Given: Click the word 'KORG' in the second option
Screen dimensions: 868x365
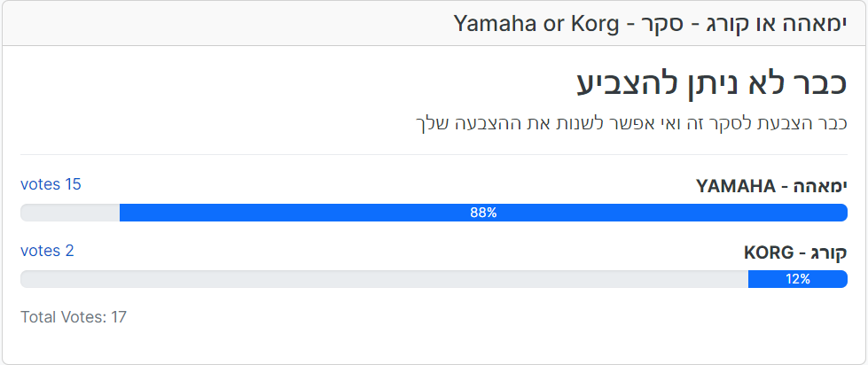Looking at the screenshot, I should [x=769, y=253].
